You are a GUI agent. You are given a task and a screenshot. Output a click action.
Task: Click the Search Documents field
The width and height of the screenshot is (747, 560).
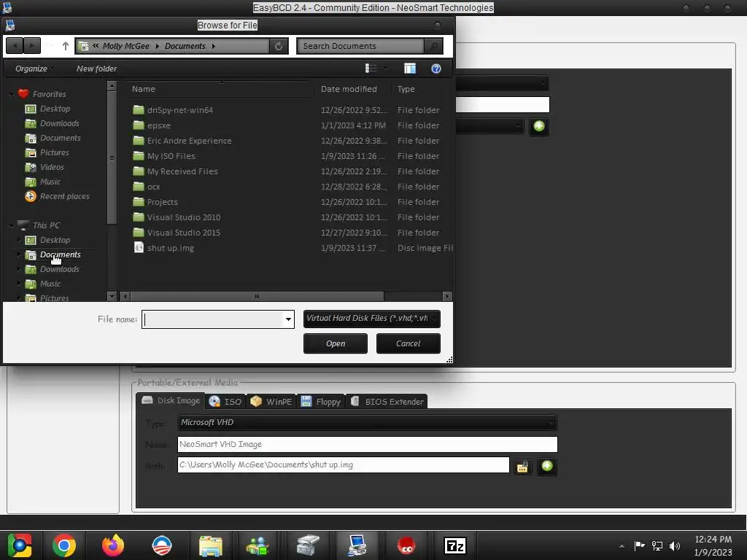(x=360, y=46)
